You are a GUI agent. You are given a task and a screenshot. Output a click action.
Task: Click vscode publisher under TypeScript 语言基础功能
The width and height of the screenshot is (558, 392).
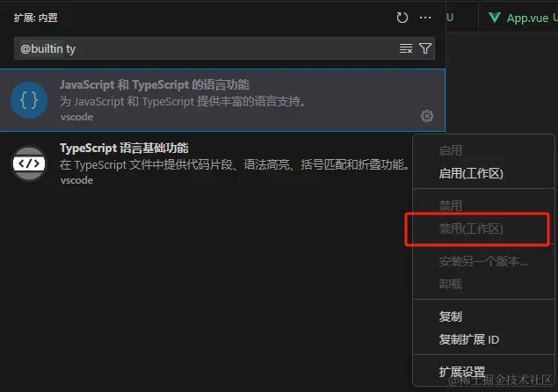tap(76, 180)
